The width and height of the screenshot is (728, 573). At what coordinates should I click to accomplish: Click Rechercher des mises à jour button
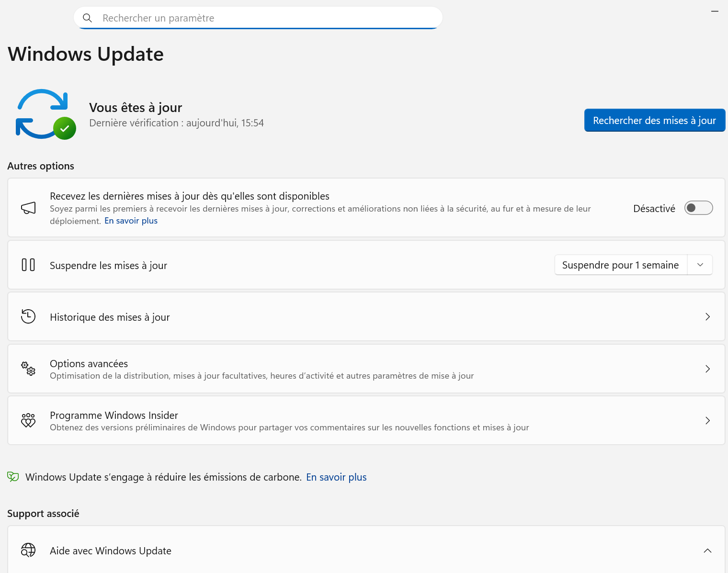(x=655, y=120)
